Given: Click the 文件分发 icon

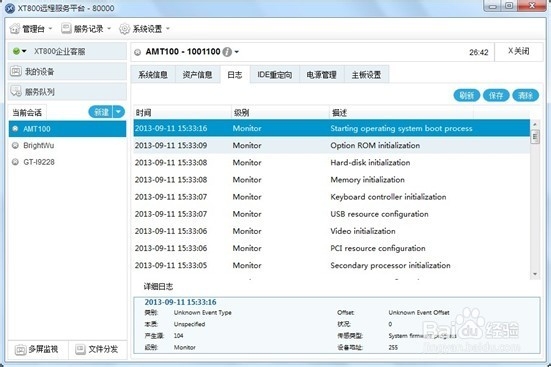Looking at the screenshot, I should tap(80, 349).
